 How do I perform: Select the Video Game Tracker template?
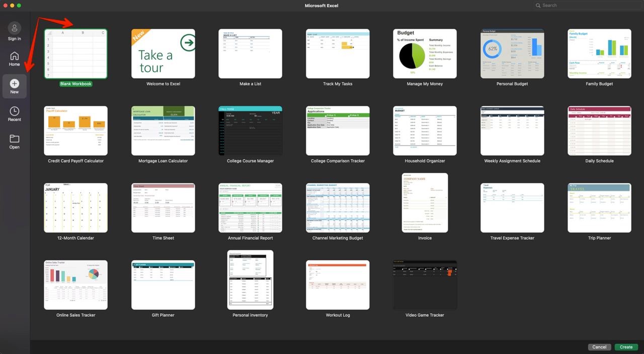(425, 285)
